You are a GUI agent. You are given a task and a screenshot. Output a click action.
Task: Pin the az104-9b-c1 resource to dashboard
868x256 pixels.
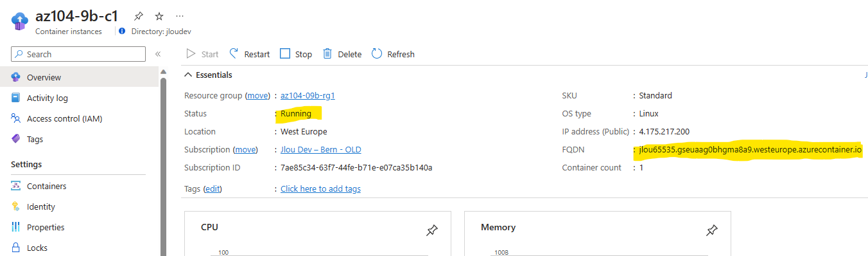(x=139, y=16)
